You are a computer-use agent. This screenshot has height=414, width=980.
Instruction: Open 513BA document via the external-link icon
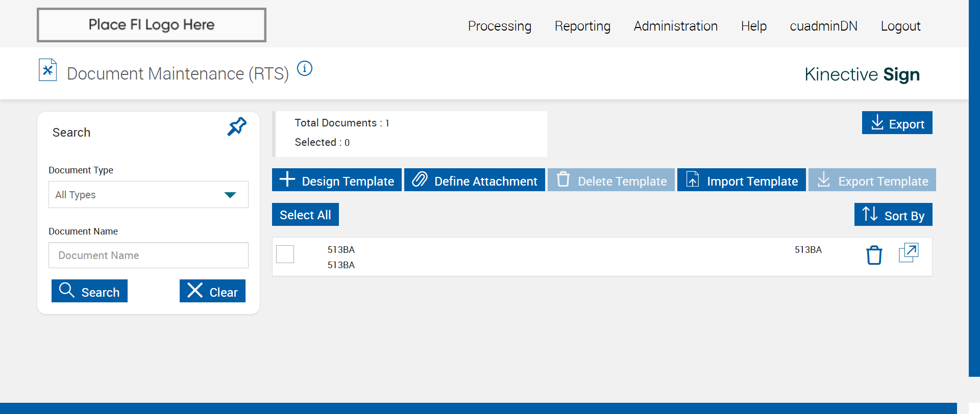(x=909, y=253)
